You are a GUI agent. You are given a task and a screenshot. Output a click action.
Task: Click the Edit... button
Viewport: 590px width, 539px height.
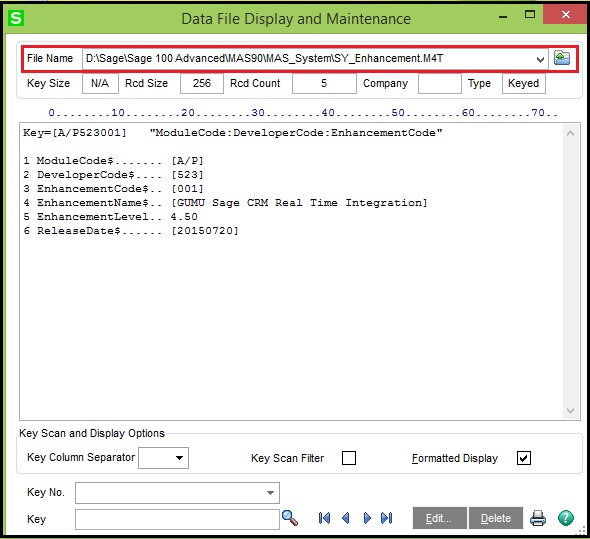coord(439,518)
